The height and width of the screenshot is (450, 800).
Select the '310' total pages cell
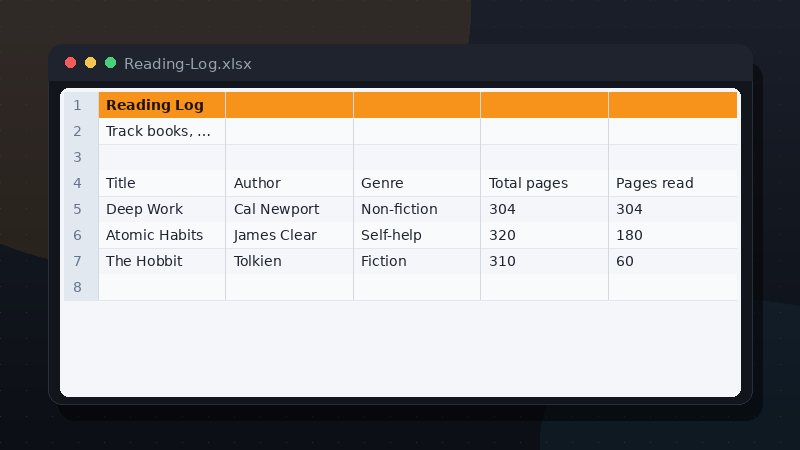pyautogui.click(x=544, y=261)
